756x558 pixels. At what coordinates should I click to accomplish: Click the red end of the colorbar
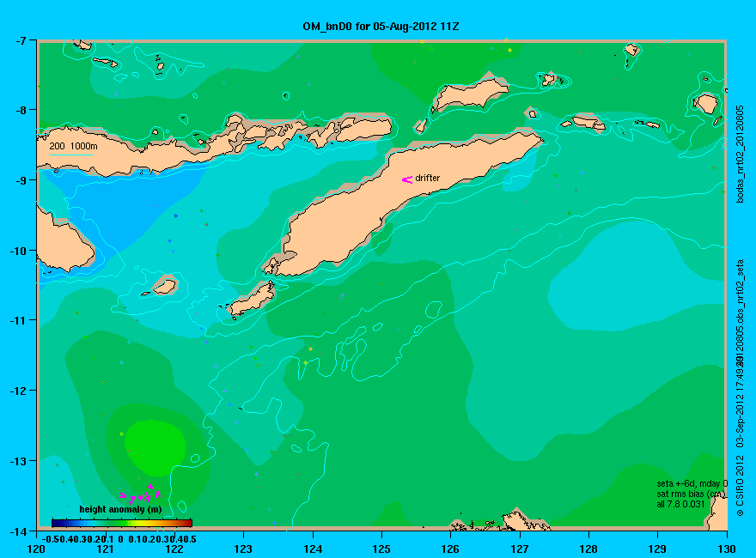tap(187, 524)
